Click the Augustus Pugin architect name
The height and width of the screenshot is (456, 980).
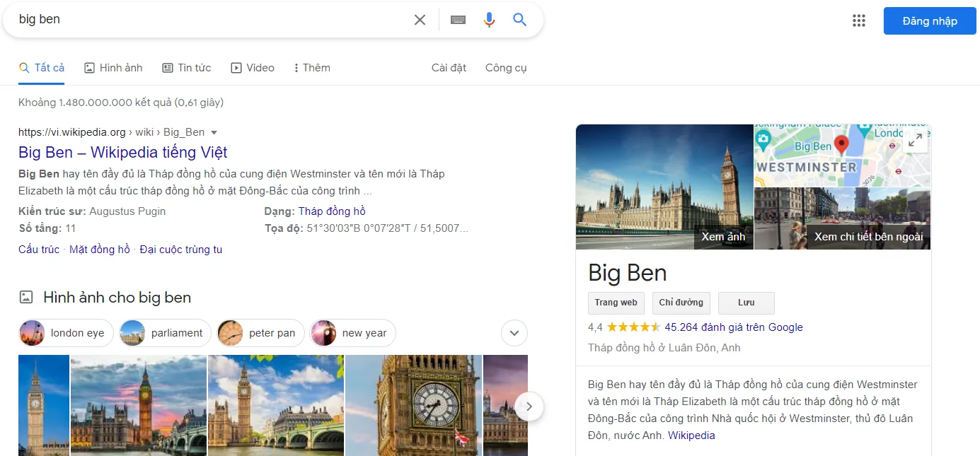coord(127,211)
